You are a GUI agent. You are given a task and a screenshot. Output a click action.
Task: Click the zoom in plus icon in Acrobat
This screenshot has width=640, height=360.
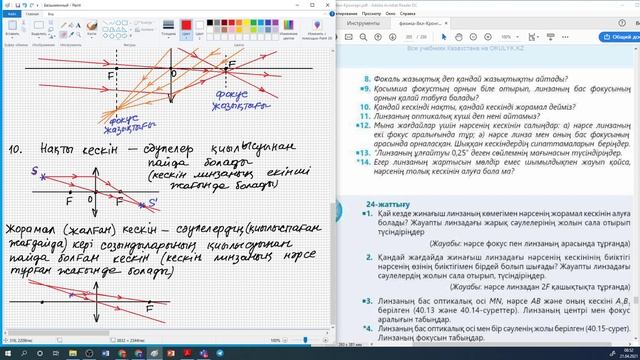tap(488, 37)
